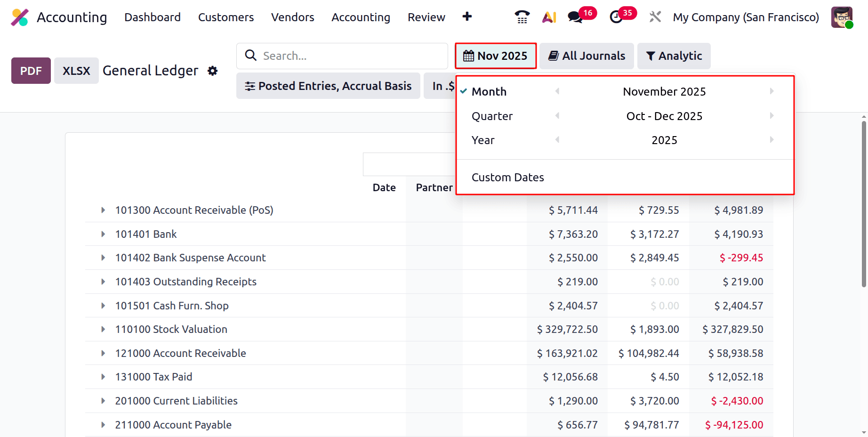
Task: Open the Analytic filter dropdown
Action: coord(674,56)
